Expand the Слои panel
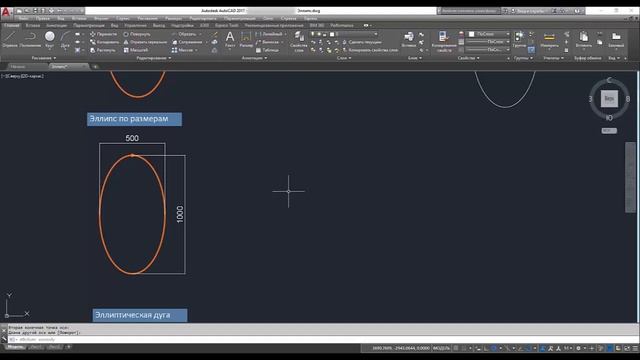This screenshot has height=360, width=640. pyautogui.click(x=344, y=58)
